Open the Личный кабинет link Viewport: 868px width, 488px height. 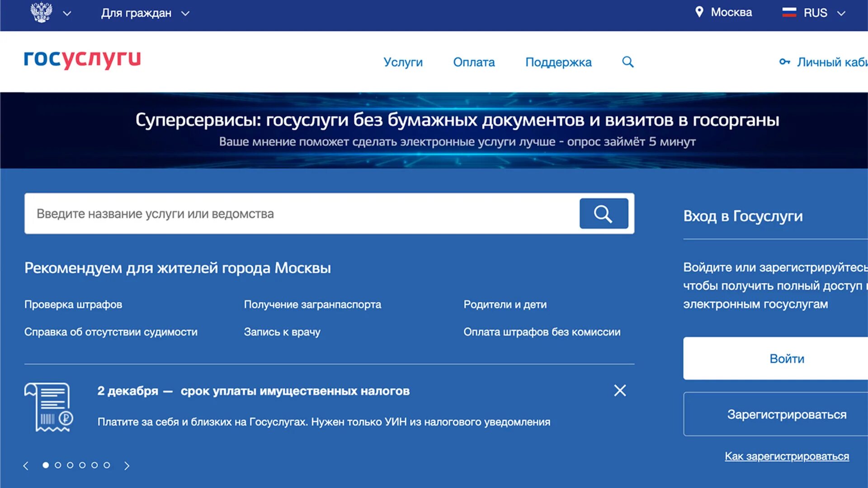tap(832, 62)
